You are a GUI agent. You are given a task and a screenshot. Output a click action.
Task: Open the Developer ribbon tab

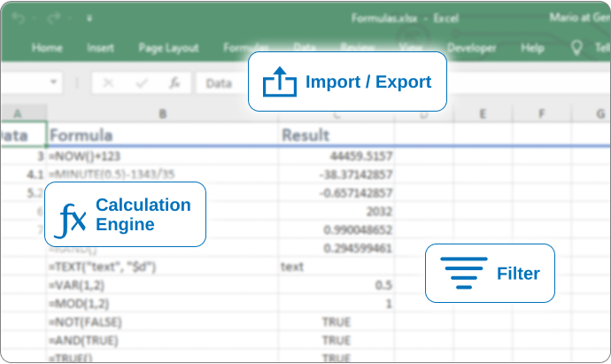click(x=471, y=48)
